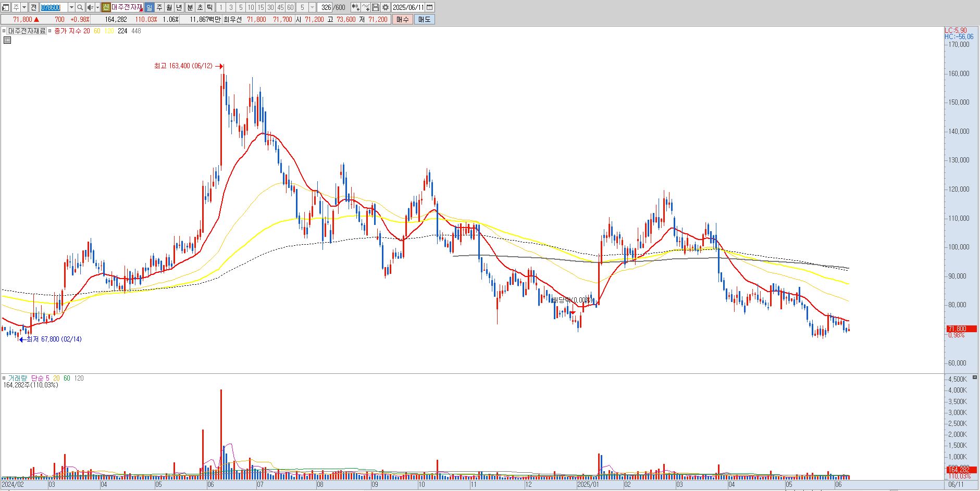
Task: Select the 10 interval preset button
Action: tap(251, 7)
